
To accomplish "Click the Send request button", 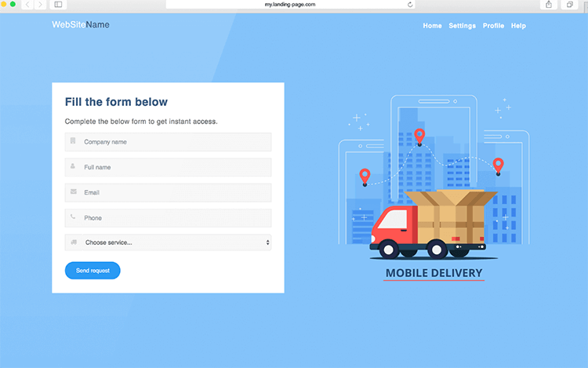I will 93,271.
